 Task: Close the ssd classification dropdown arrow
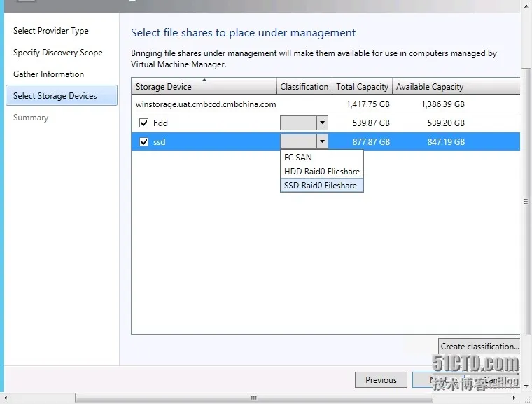pyautogui.click(x=322, y=141)
